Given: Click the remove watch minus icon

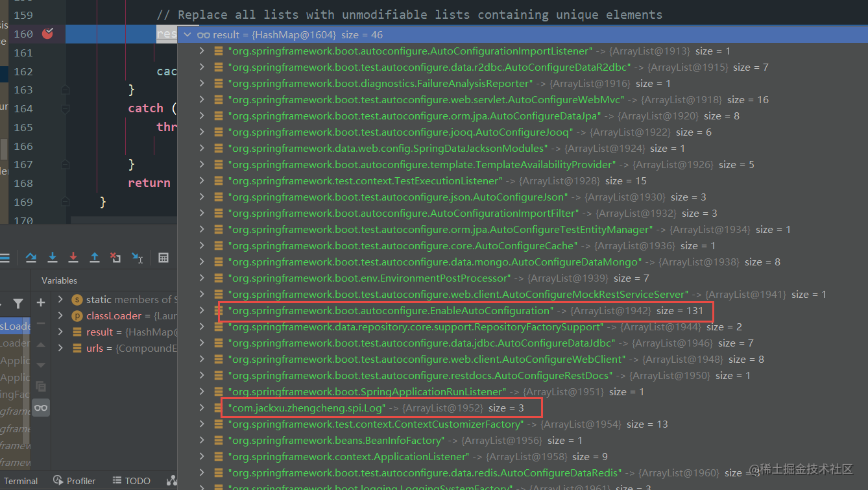Looking at the screenshot, I should pos(41,323).
